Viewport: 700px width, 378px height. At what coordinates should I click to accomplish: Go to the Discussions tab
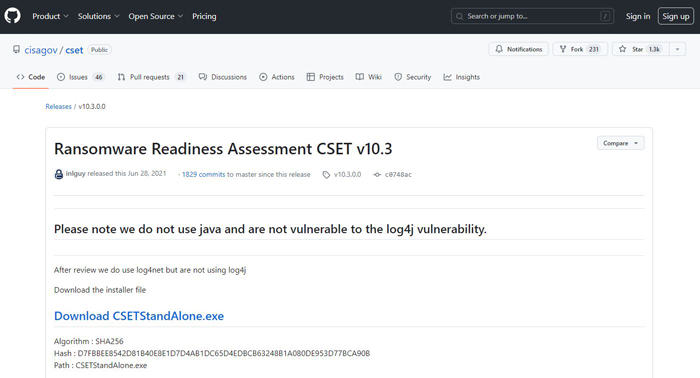click(x=223, y=77)
